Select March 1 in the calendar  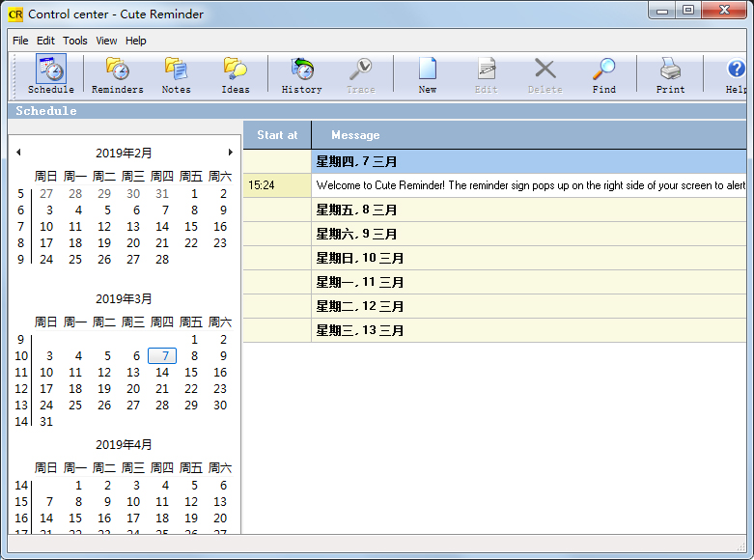click(x=194, y=340)
